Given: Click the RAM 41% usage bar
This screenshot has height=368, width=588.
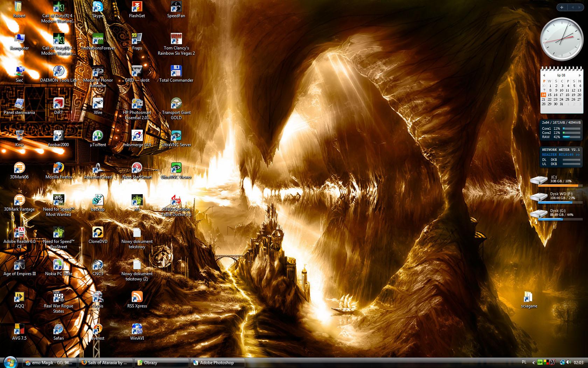Looking at the screenshot, I should (572, 137).
